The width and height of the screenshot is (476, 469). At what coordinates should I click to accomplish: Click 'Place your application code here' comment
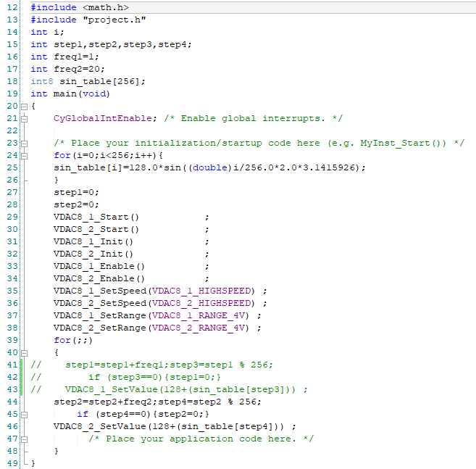pyautogui.click(x=201, y=439)
